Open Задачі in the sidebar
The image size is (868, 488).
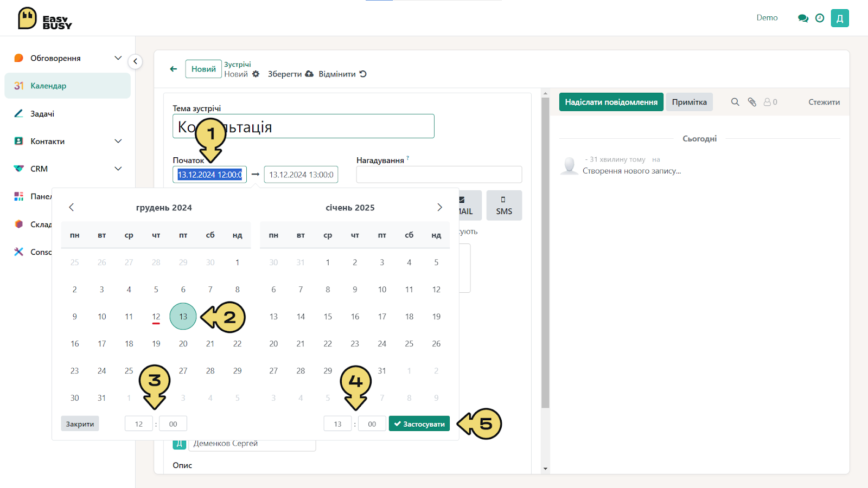pos(42,113)
